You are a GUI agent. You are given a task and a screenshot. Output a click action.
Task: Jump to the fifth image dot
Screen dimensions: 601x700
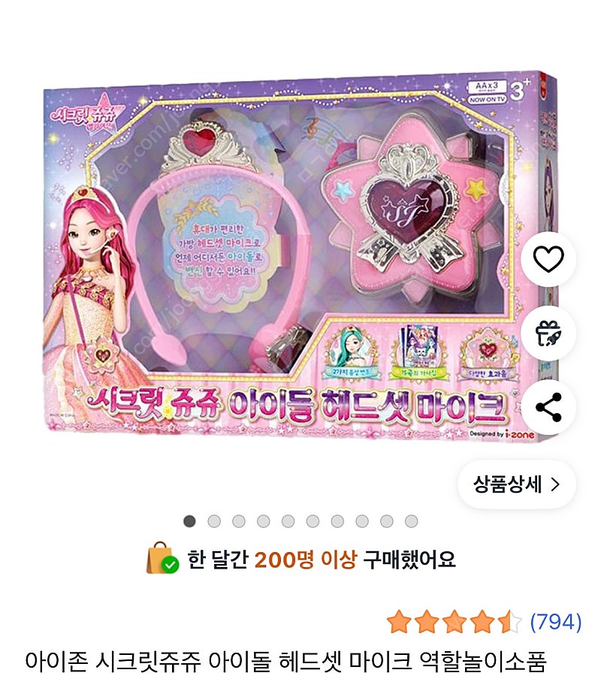pos(288,521)
